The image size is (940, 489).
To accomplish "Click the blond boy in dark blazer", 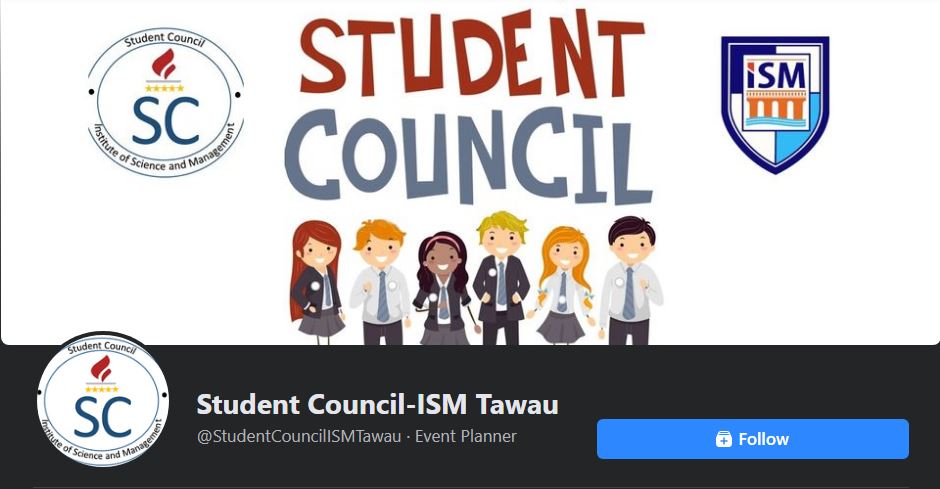I will 501,278.
